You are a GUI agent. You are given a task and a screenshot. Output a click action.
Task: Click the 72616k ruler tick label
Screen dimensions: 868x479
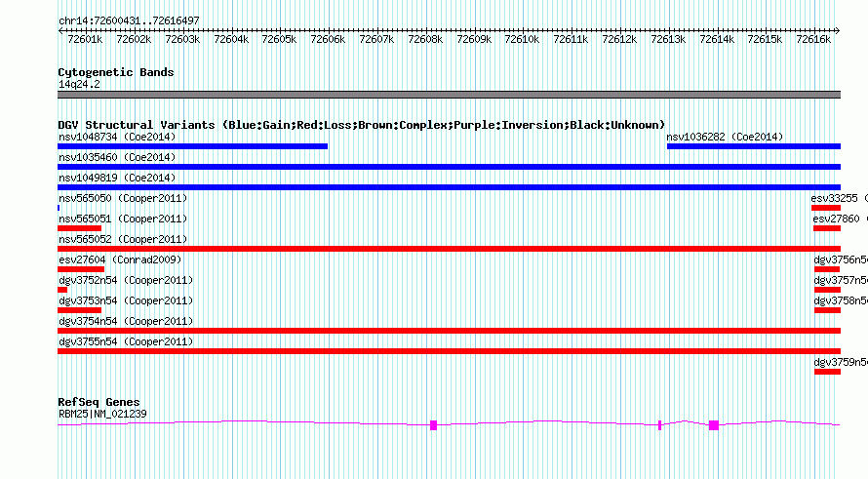(x=813, y=39)
